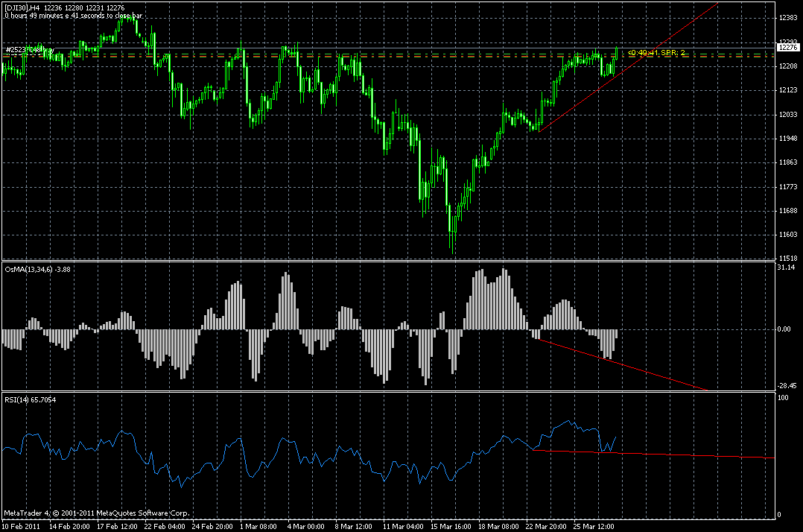Click the 12383 price axis label

(787, 17)
